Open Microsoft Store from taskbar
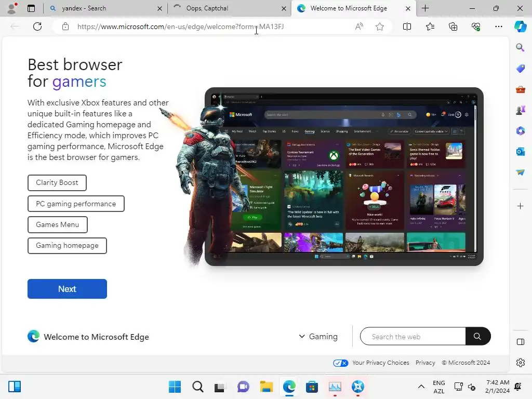The height and width of the screenshot is (399, 532). coord(312,387)
